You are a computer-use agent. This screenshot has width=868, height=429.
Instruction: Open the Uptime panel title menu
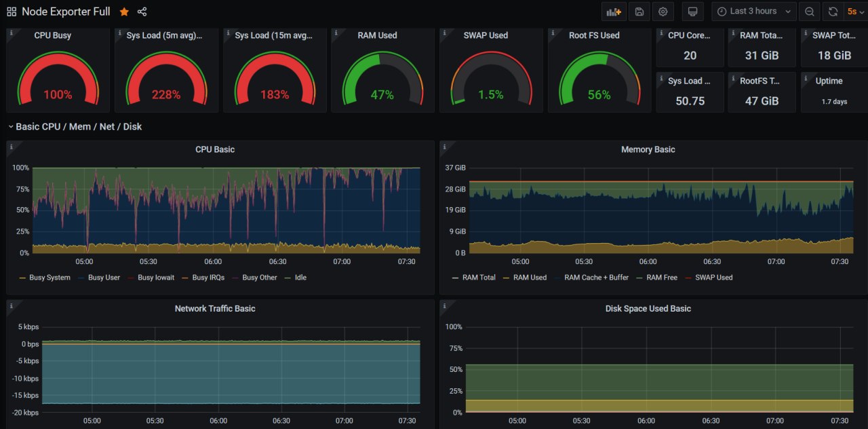829,81
